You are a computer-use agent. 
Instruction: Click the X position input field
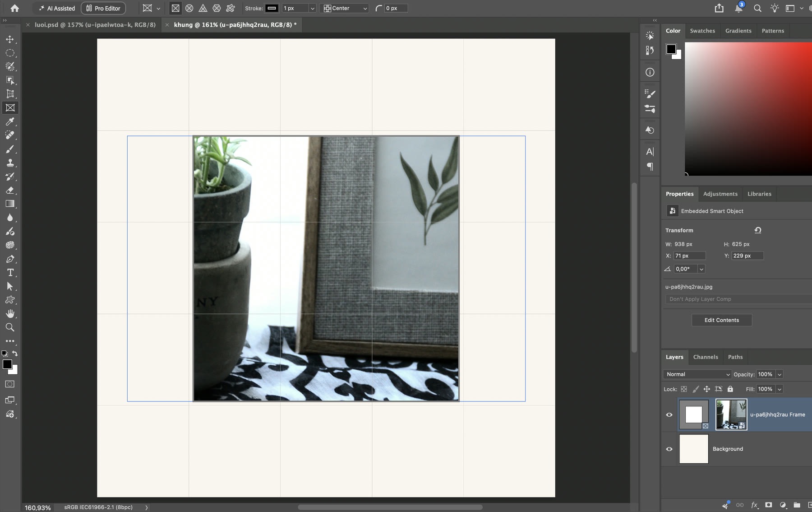689,256
